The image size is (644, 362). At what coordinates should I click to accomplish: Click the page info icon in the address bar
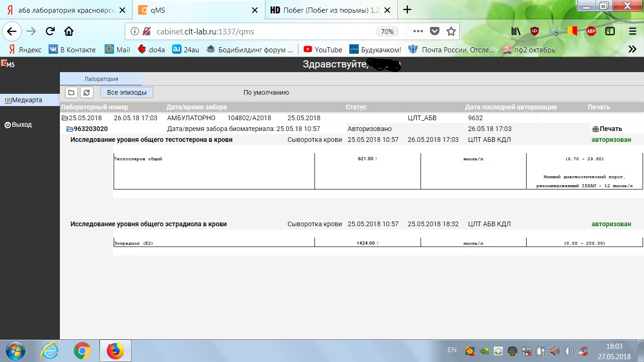point(136,32)
